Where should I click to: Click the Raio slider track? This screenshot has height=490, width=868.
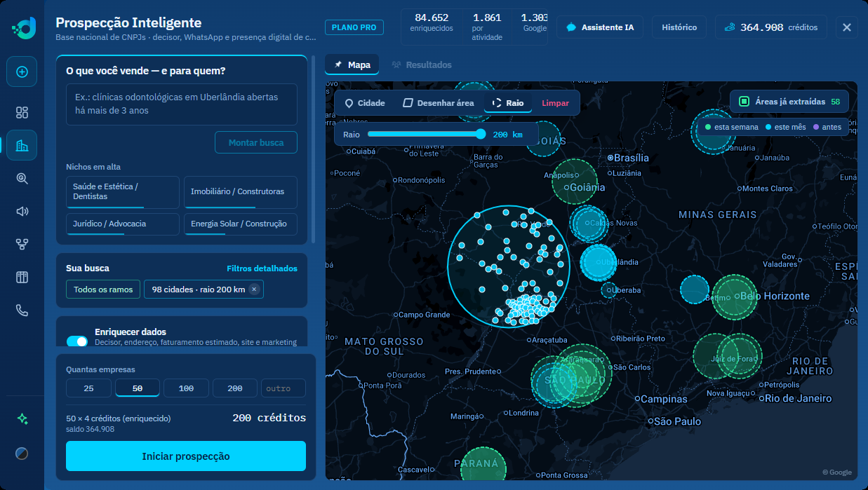pos(427,134)
